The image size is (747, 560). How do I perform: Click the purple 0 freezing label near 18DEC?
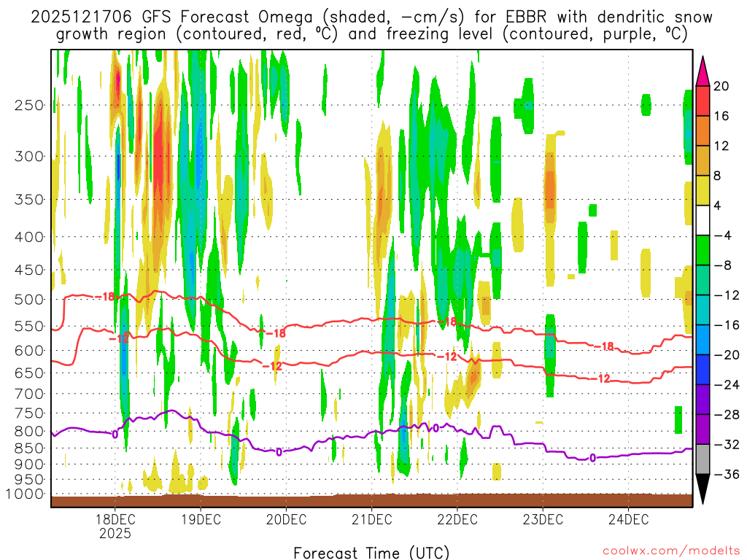pos(115,435)
